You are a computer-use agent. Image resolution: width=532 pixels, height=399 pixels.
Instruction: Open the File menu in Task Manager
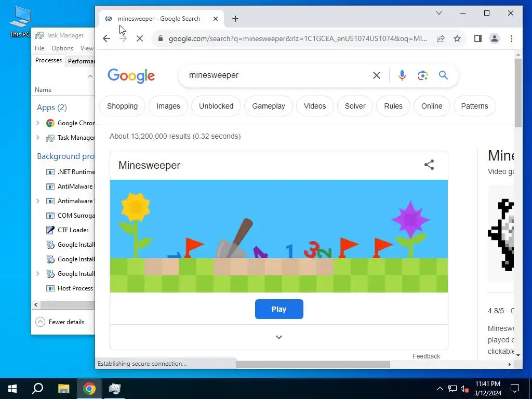point(39,48)
